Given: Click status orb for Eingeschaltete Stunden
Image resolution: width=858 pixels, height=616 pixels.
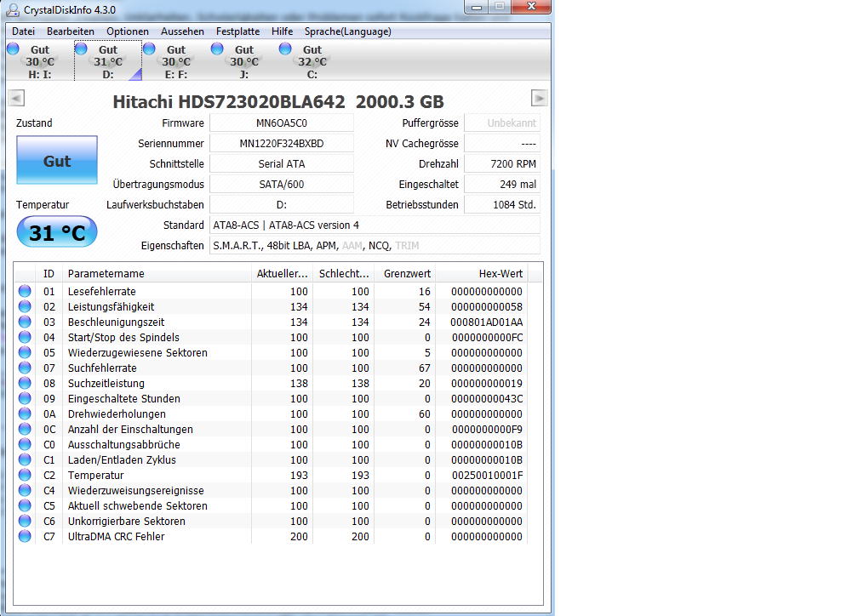Looking at the screenshot, I should 25,398.
